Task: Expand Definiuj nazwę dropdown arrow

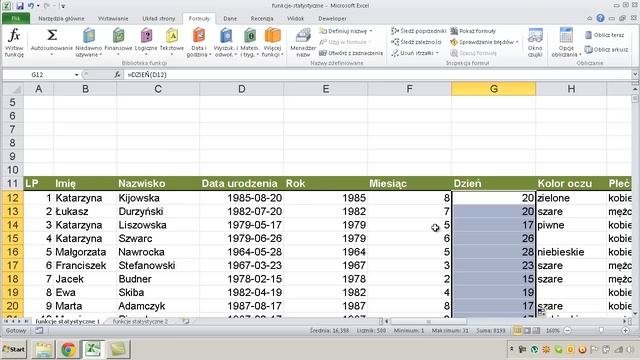Action: point(371,31)
